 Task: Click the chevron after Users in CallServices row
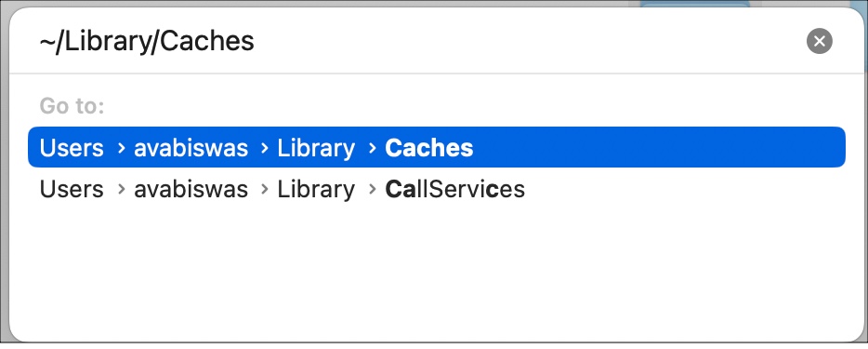pyautogui.click(x=122, y=190)
